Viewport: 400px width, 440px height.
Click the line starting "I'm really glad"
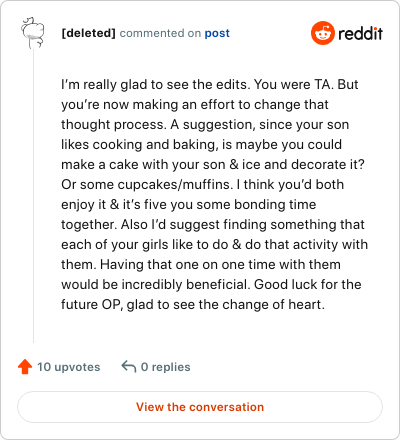pyautogui.click(x=210, y=84)
